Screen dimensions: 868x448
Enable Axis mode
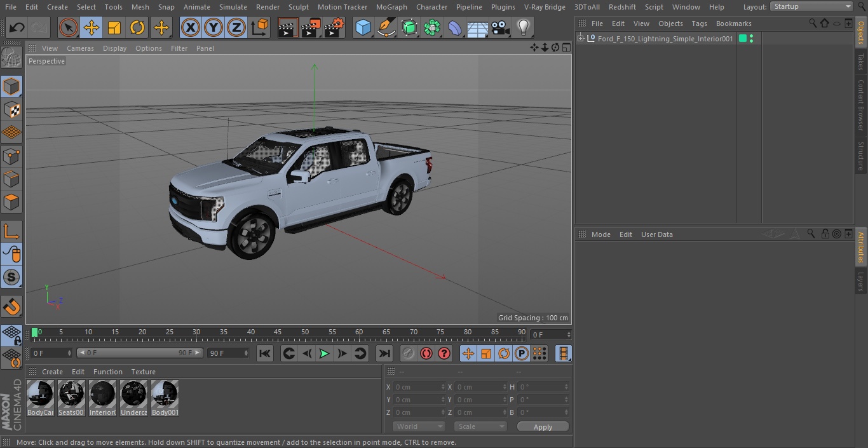[11, 231]
